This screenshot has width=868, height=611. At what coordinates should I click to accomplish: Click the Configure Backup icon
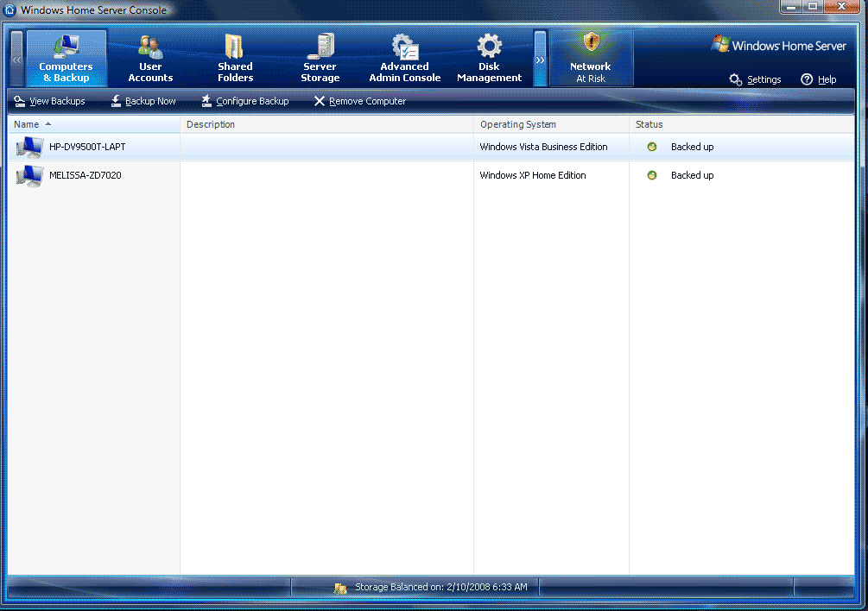pos(206,101)
